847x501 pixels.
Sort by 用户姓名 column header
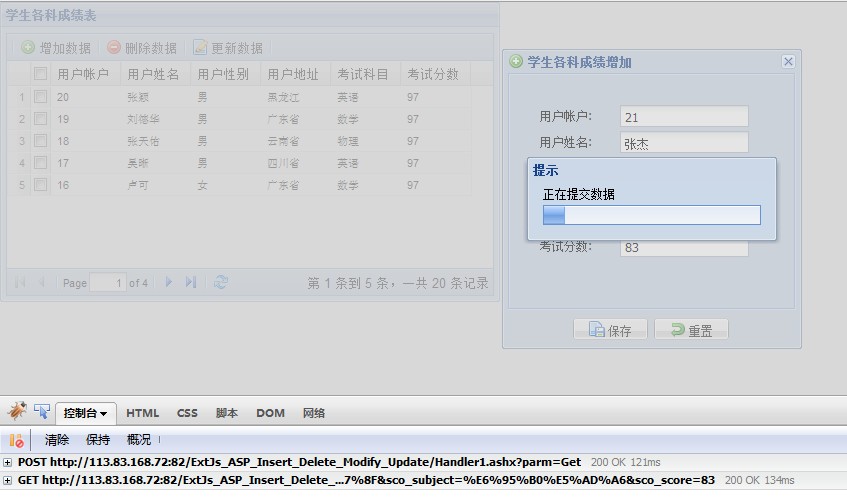(156, 74)
